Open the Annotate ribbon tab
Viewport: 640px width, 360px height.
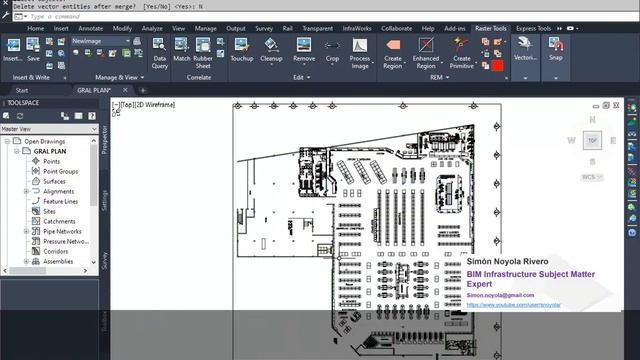coord(91,28)
